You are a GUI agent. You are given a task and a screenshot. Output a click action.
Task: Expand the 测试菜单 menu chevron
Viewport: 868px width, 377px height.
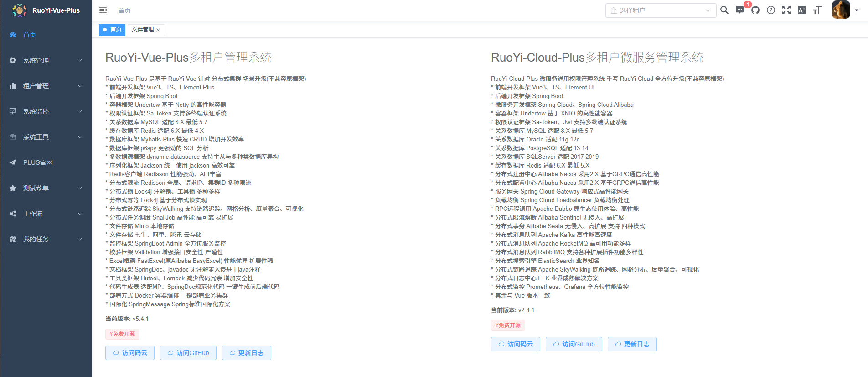coord(80,188)
